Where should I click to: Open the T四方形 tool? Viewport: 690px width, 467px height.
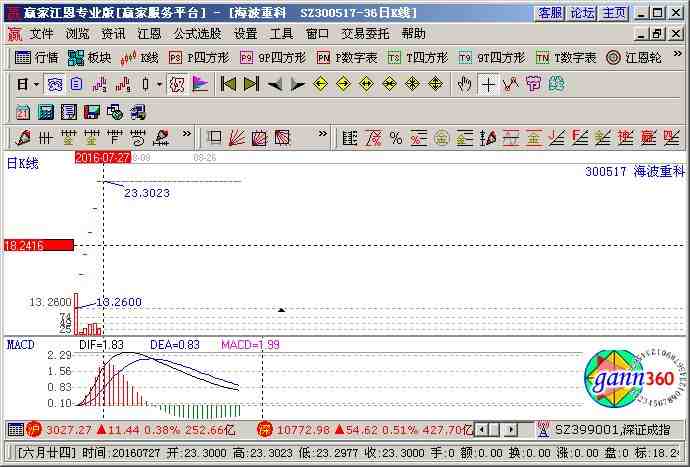pos(418,58)
